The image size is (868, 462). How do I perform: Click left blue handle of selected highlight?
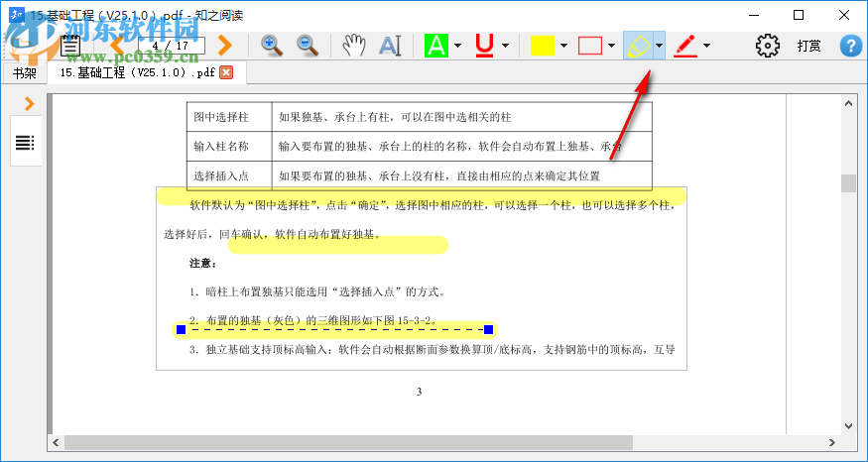pos(181,330)
